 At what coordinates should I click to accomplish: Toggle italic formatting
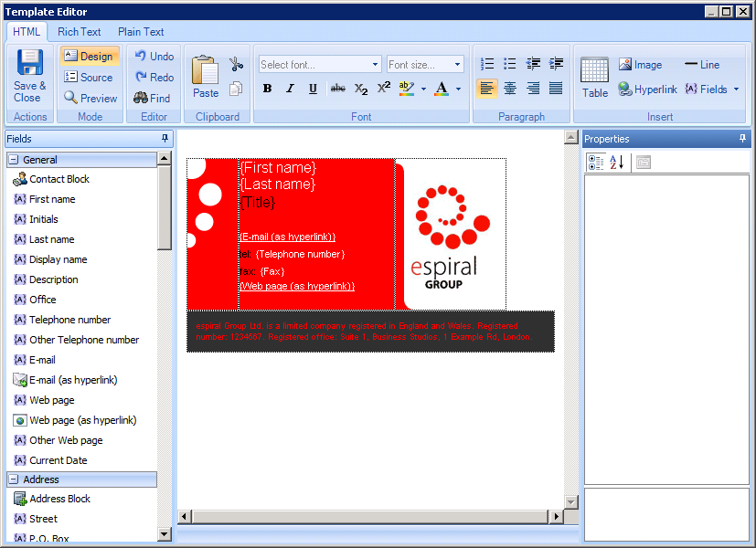pyautogui.click(x=291, y=89)
